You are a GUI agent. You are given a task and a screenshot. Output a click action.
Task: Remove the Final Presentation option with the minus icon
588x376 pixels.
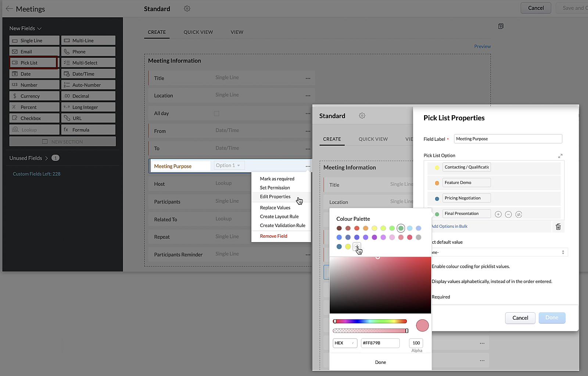click(x=508, y=214)
